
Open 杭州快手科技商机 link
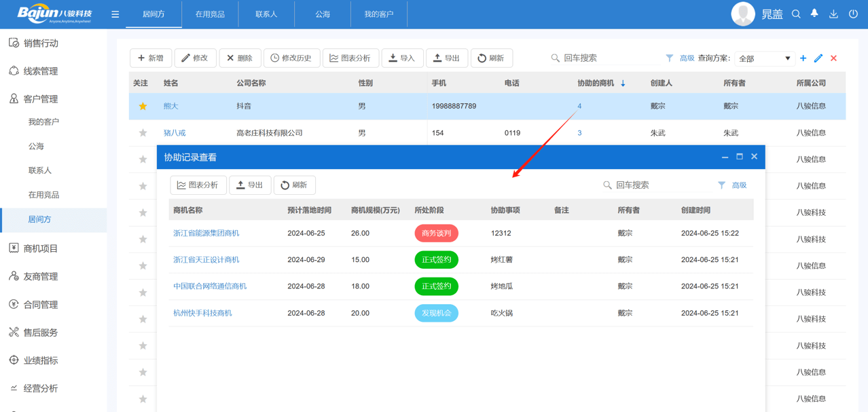point(202,314)
